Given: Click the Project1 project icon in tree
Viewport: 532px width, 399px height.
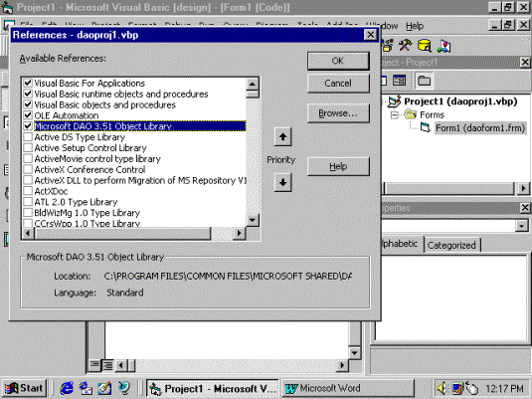Looking at the screenshot, I should click(x=394, y=101).
